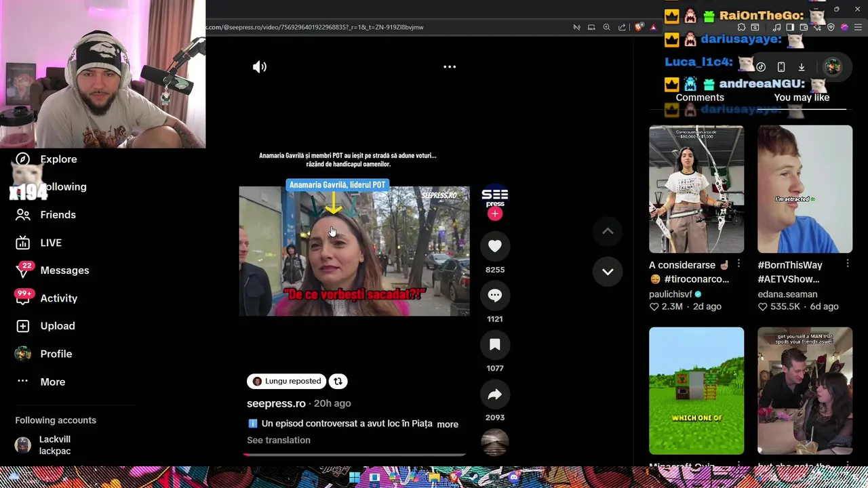
Task: Switch to the Comments tab
Action: point(700,97)
